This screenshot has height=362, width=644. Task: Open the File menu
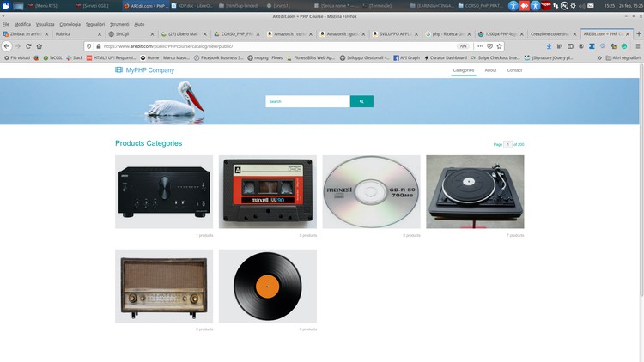click(6, 24)
